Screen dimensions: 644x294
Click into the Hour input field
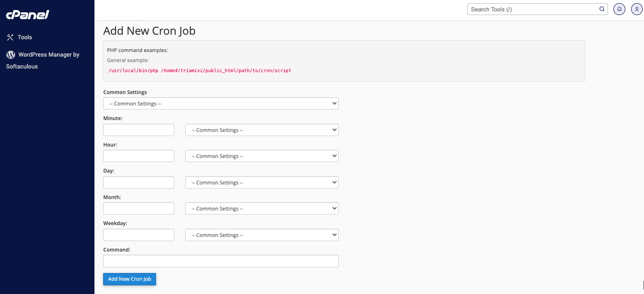(139, 156)
